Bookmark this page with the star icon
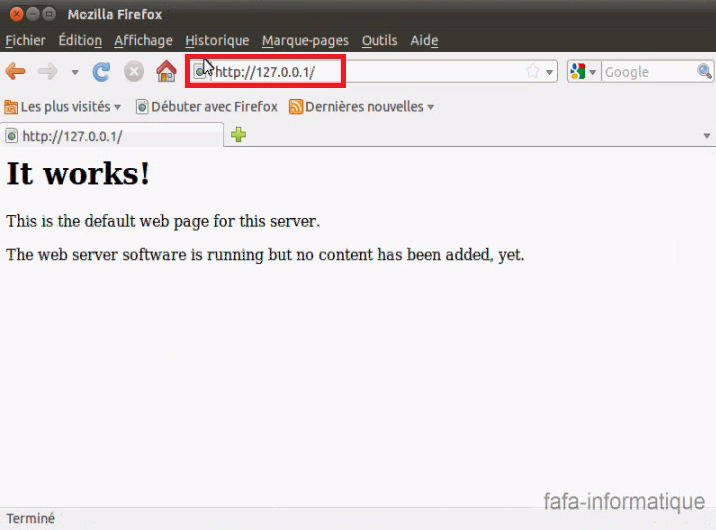Image resolution: width=716 pixels, height=530 pixels. pyautogui.click(x=532, y=72)
